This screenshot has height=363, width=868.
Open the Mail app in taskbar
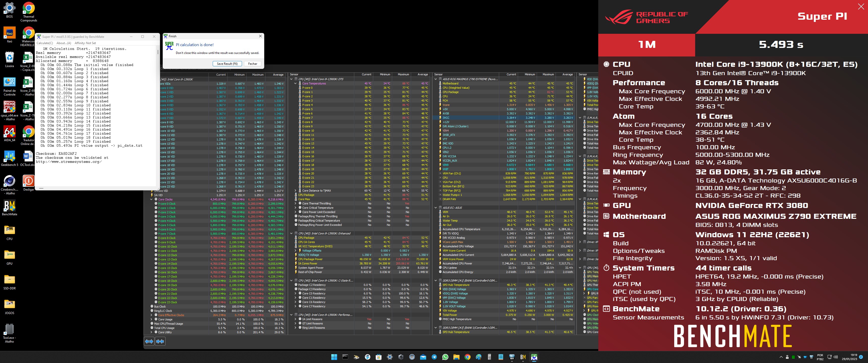[x=423, y=357]
